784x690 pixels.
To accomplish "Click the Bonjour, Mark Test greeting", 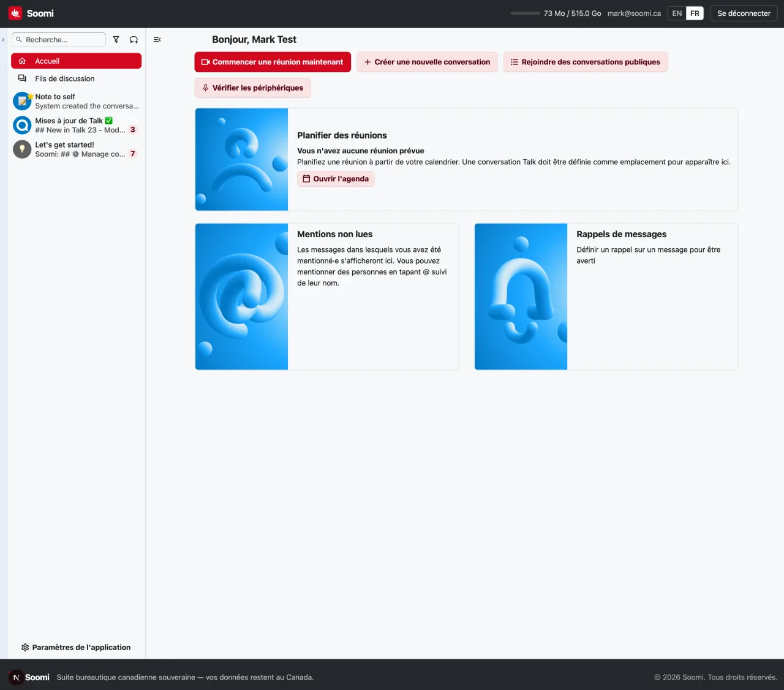I will [254, 39].
